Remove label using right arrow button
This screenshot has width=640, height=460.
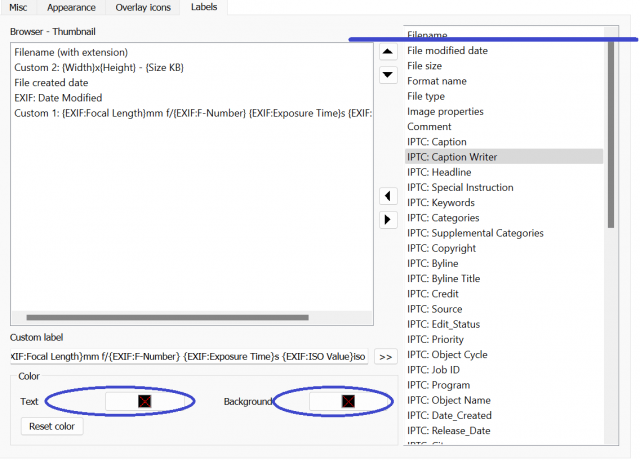(x=388, y=220)
